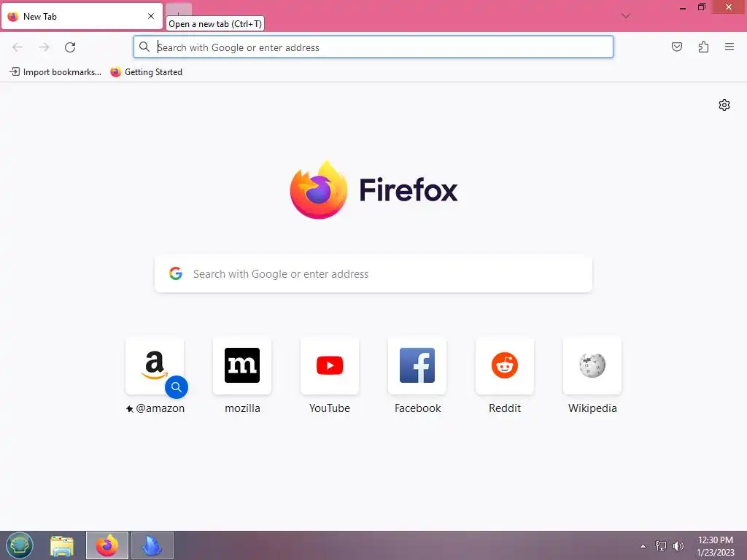Image resolution: width=747 pixels, height=560 pixels.
Task: Open the Wikipedia shortcut tile
Action: [592, 366]
